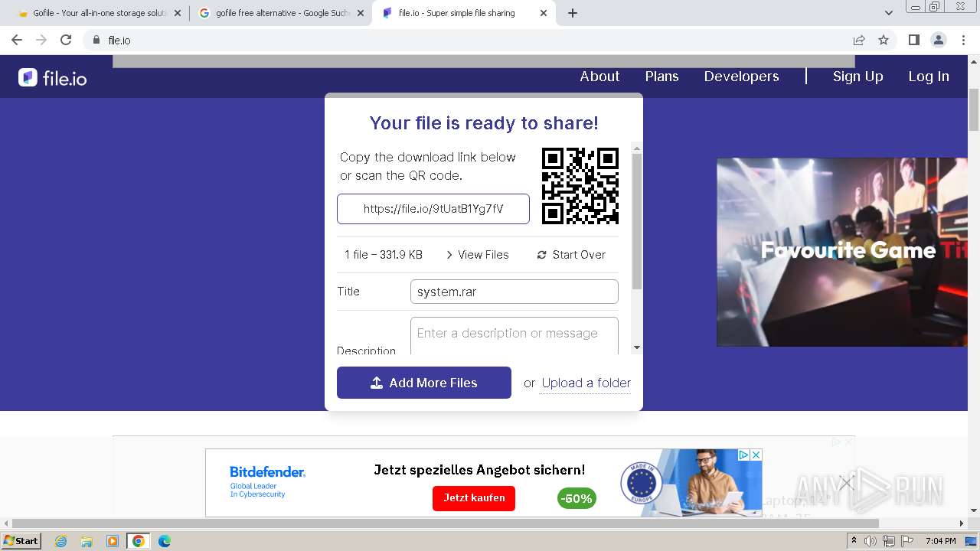Click Start Over
980x551 pixels.
pos(571,255)
